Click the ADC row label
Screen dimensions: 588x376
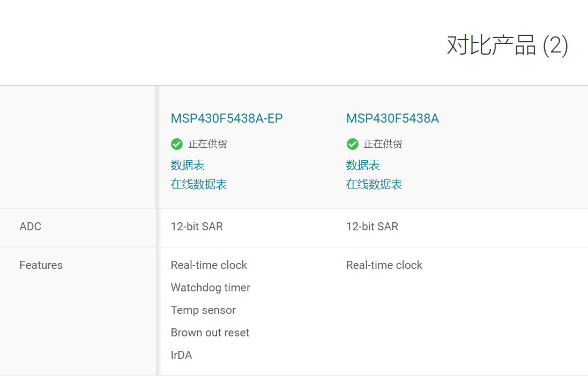click(30, 227)
